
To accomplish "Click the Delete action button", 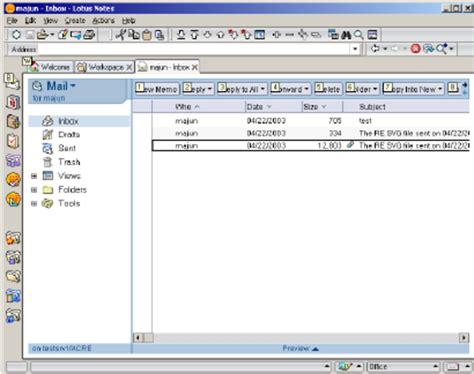I will (328, 89).
